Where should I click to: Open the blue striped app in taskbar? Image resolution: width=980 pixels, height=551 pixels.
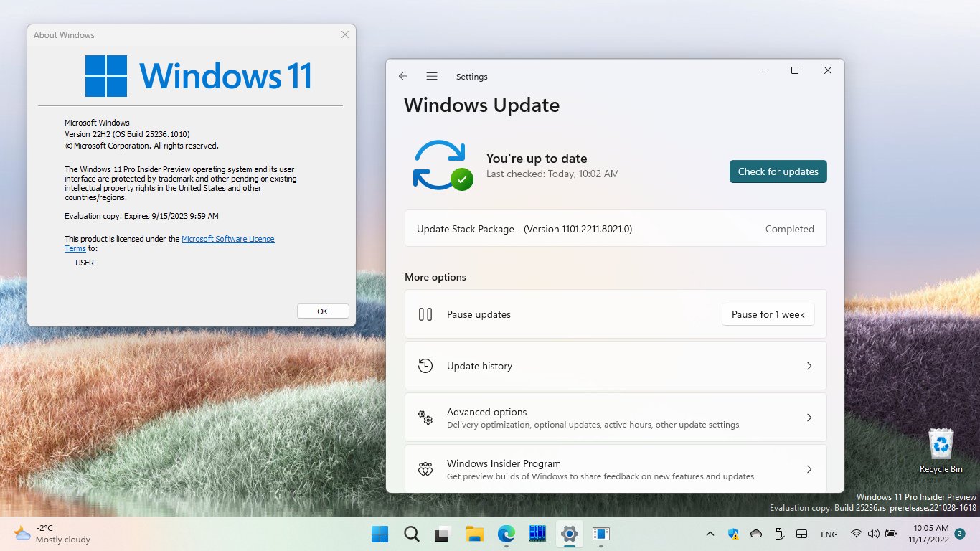[537, 534]
